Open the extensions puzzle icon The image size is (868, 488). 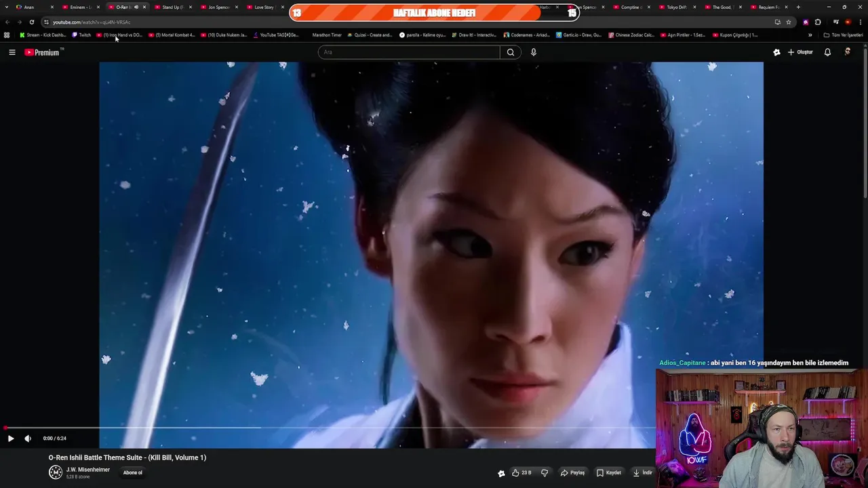coord(818,22)
